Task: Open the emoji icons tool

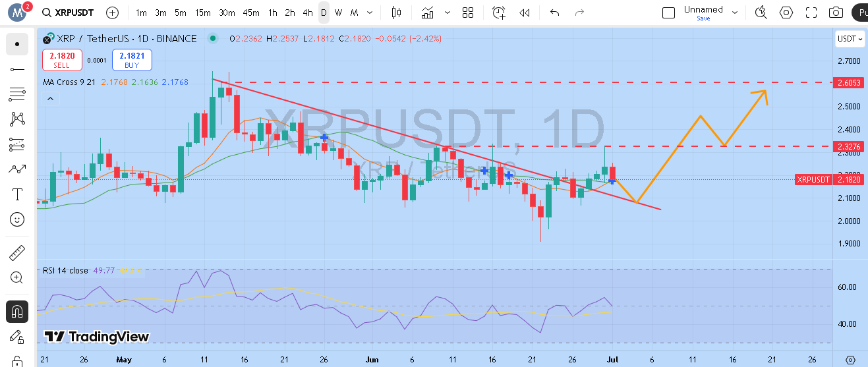Action: click(17, 219)
